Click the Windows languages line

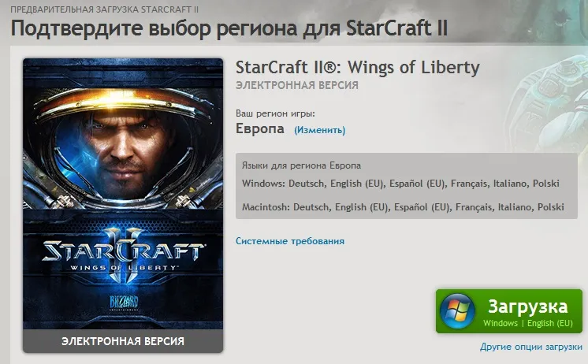pyautogui.click(x=400, y=184)
